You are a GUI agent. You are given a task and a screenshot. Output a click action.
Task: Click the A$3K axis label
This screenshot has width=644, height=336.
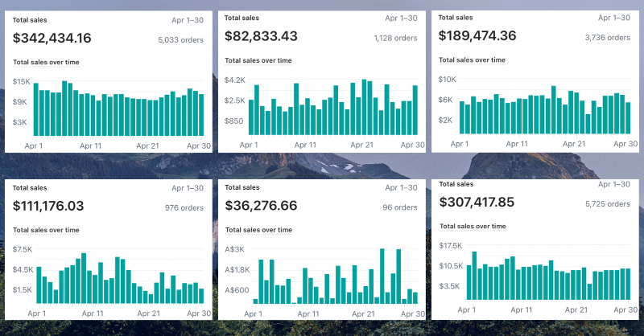coord(234,249)
